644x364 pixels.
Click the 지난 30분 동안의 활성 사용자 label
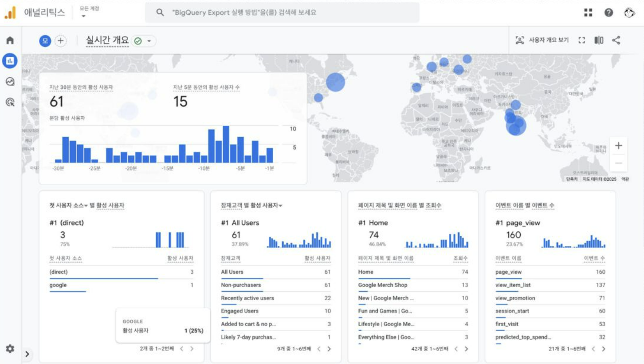81,87
